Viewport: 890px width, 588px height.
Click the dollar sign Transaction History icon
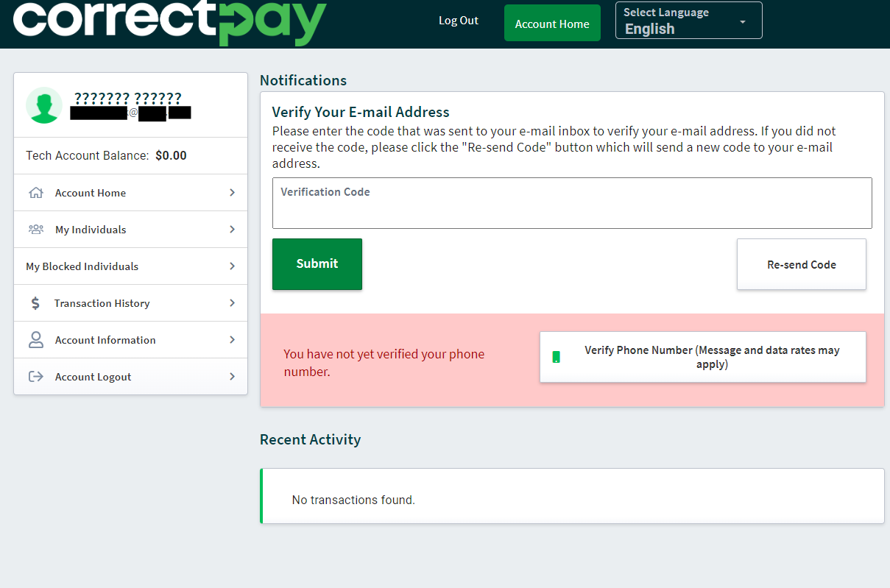pos(35,303)
